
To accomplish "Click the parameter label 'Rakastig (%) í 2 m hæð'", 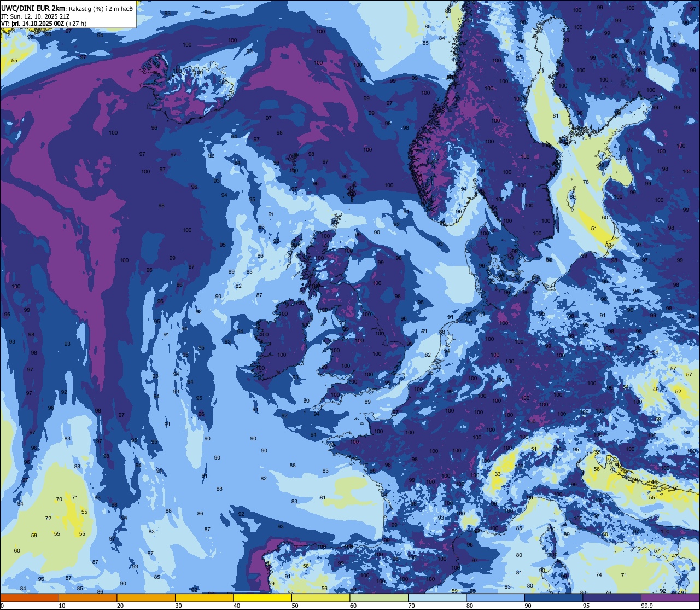I will coord(101,8).
